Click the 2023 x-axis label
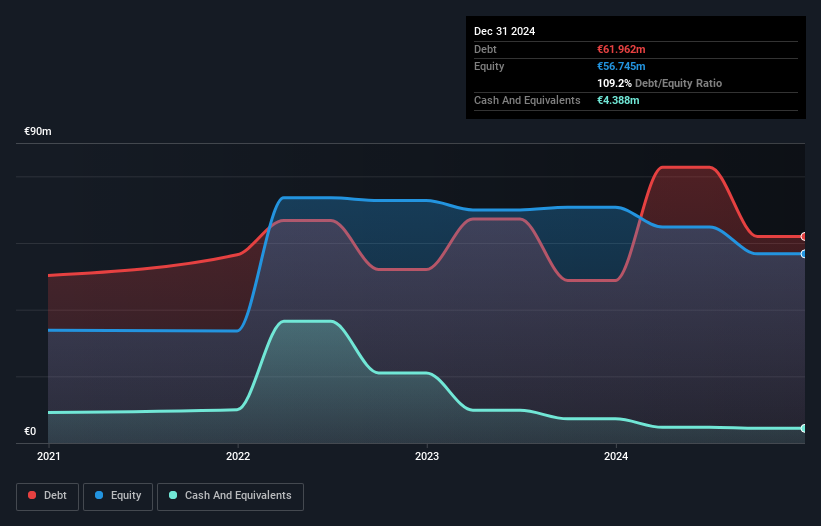Screen dimensions: 821x526 pyautogui.click(x=427, y=456)
